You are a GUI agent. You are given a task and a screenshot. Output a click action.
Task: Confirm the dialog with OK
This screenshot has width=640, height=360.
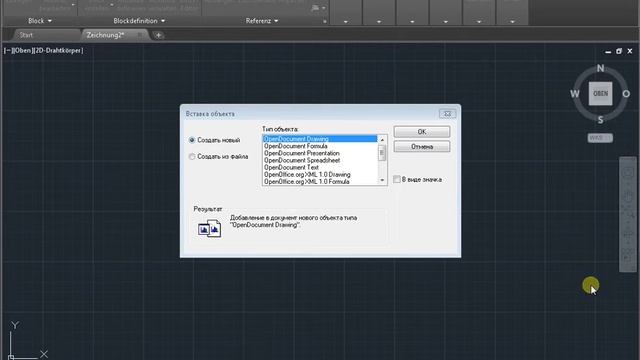422,131
